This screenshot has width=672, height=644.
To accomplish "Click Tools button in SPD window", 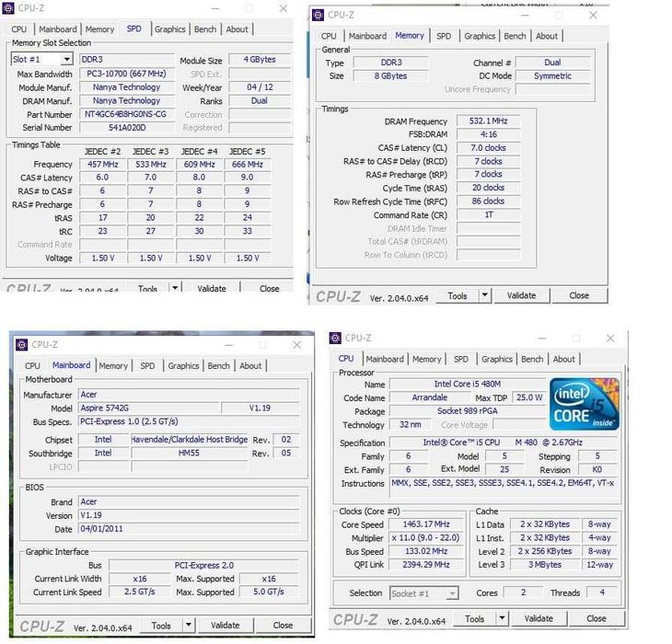I will pos(148,288).
